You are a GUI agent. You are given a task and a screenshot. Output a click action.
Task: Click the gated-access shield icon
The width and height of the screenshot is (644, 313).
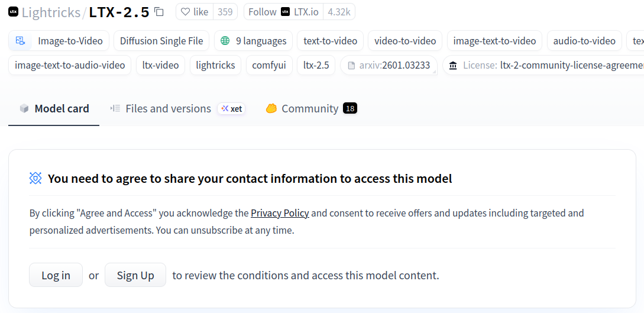click(x=35, y=178)
